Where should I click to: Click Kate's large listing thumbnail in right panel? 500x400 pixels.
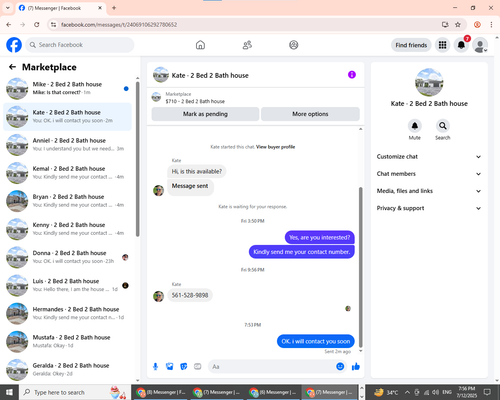[x=429, y=82]
